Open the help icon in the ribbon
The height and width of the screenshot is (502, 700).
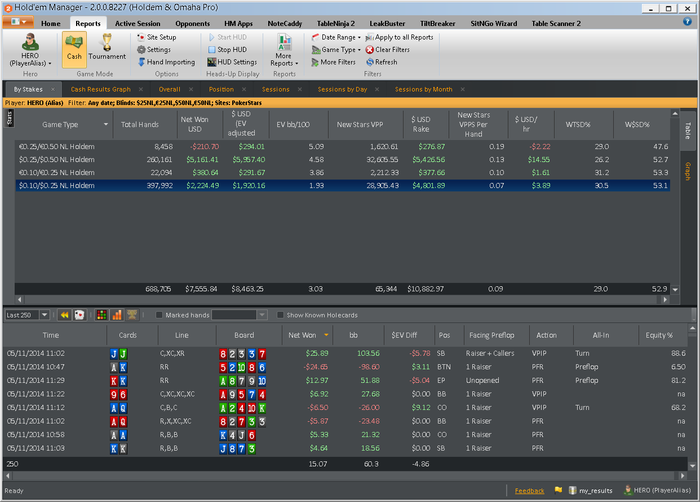688,22
